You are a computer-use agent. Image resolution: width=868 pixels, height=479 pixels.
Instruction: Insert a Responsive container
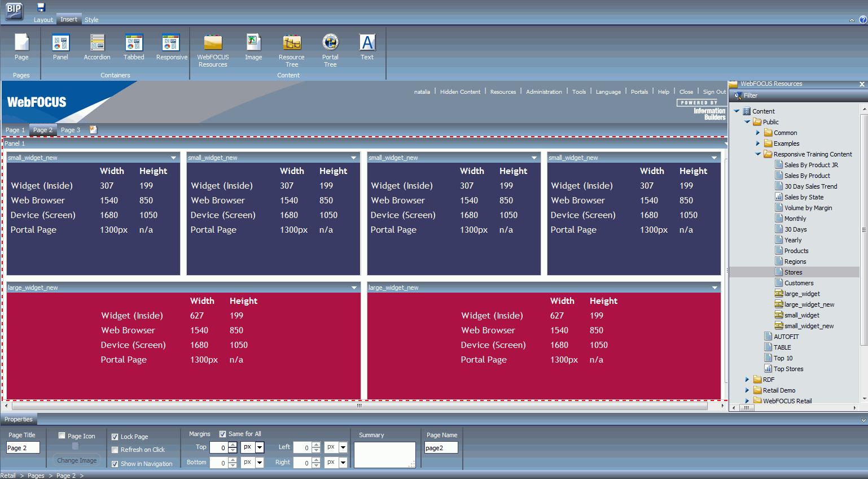[x=172, y=47]
